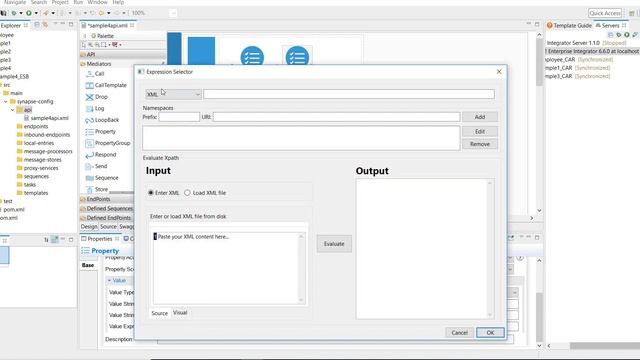
Task: Click the OK button
Action: coord(490,333)
